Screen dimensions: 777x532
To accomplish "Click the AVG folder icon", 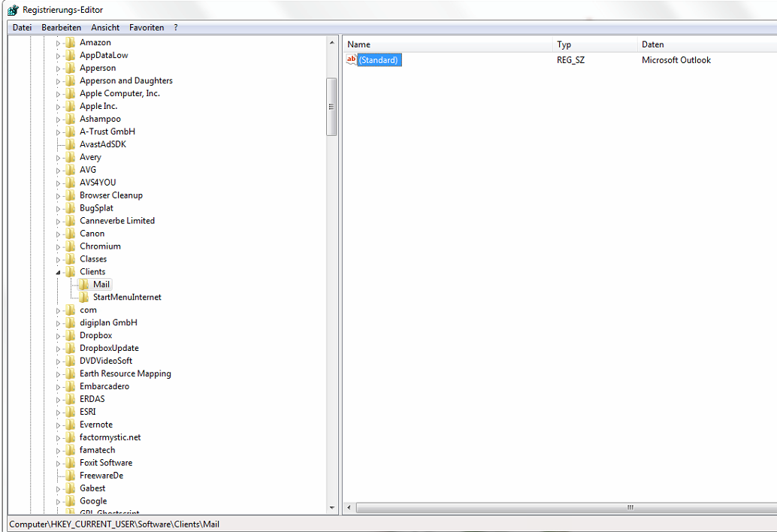I will [x=71, y=170].
